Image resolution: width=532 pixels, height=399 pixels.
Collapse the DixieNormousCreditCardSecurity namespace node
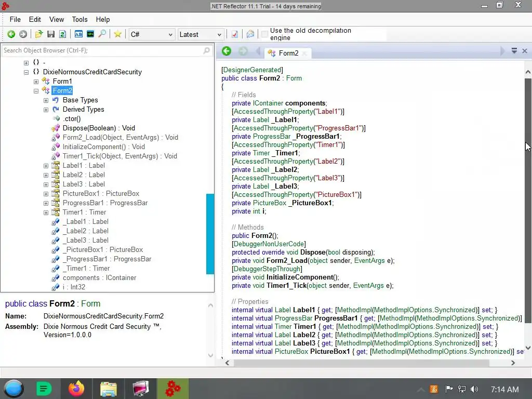click(26, 72)
